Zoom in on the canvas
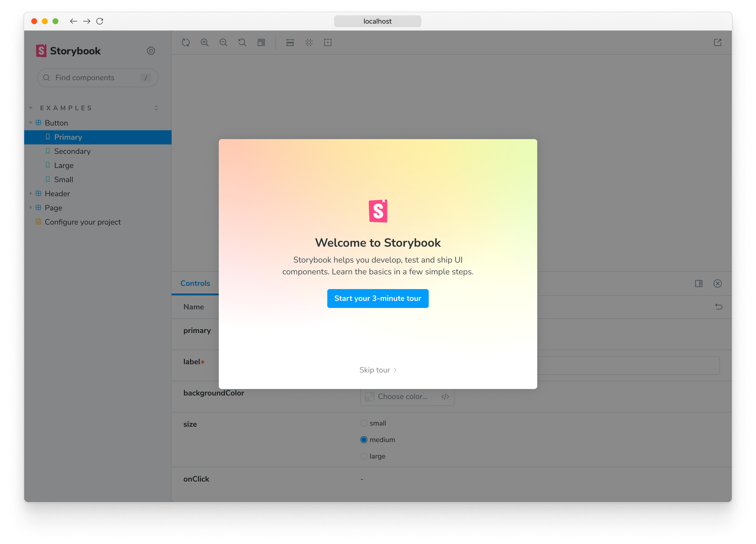This screenshot has width=756, height=544. click(x=205, y=43)
